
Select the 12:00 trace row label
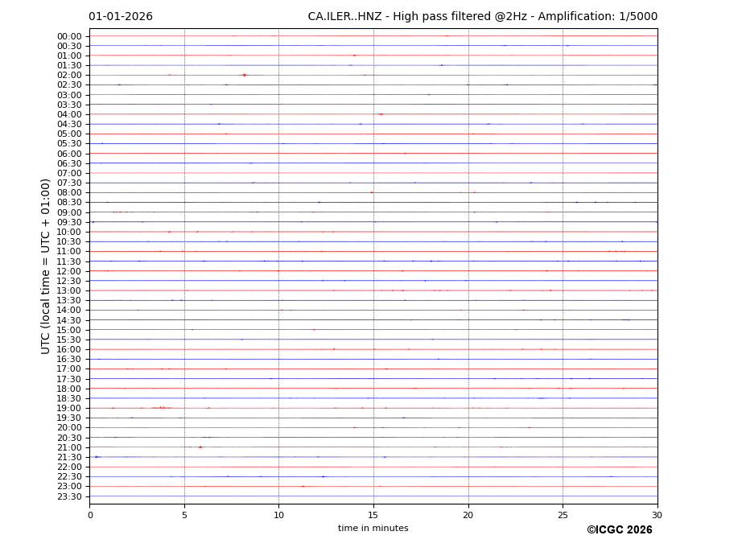click(x=69, y=271)
